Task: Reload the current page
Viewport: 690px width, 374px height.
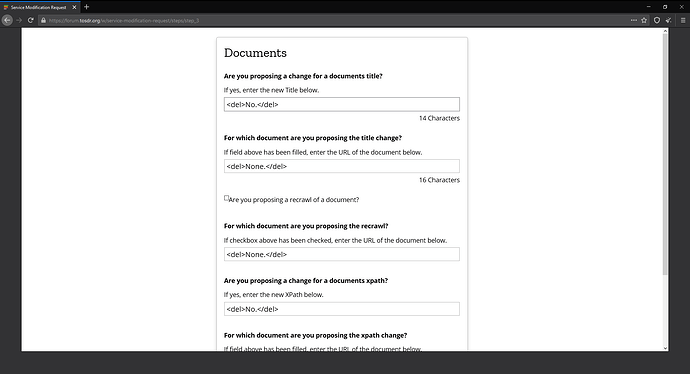Action: (30, 20)
